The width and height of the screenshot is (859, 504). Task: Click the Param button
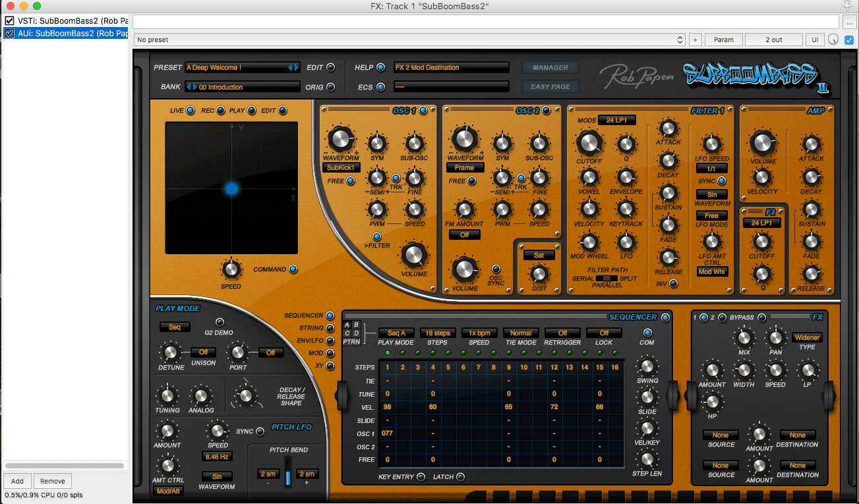coord(724,40)
